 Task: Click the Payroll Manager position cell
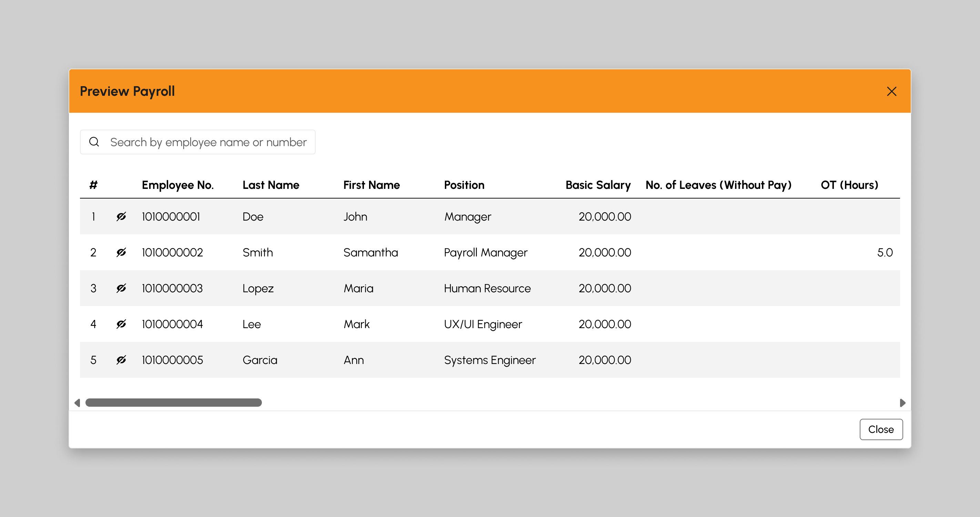point(486,253)
